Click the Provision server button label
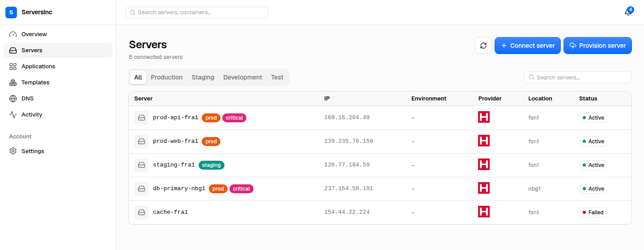 click(602, 46)
